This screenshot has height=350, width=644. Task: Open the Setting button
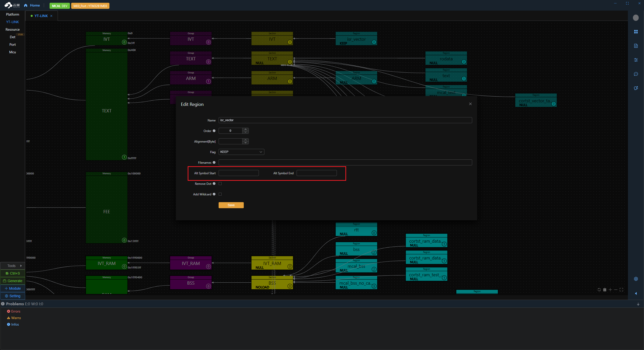pyautogui.click(x=13, y=296)
